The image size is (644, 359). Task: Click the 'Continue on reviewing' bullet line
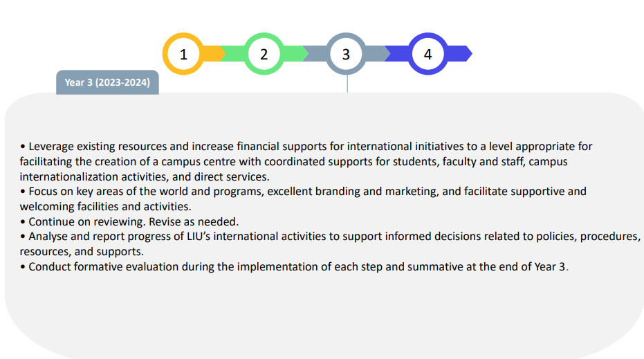[x=129, y=222]
